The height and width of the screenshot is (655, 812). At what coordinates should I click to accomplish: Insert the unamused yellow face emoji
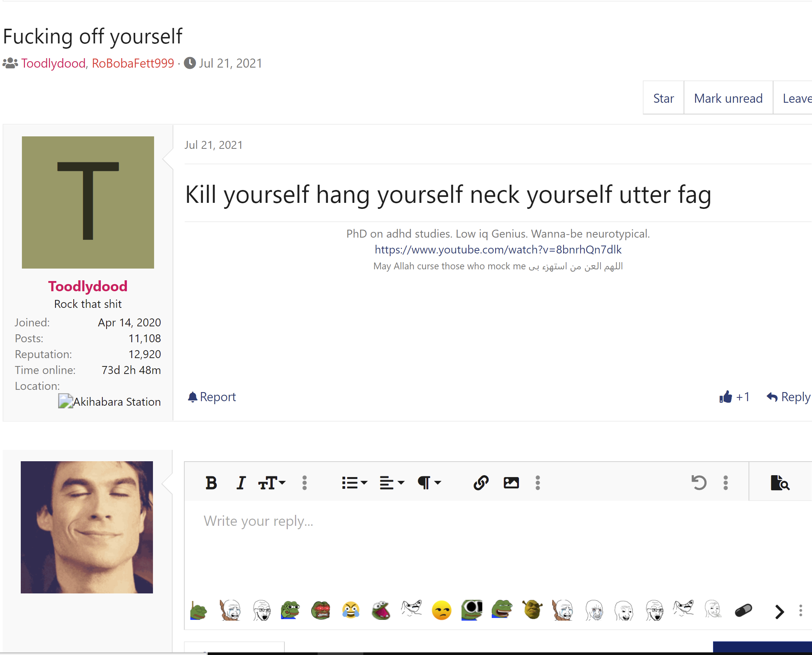point(442,610)
